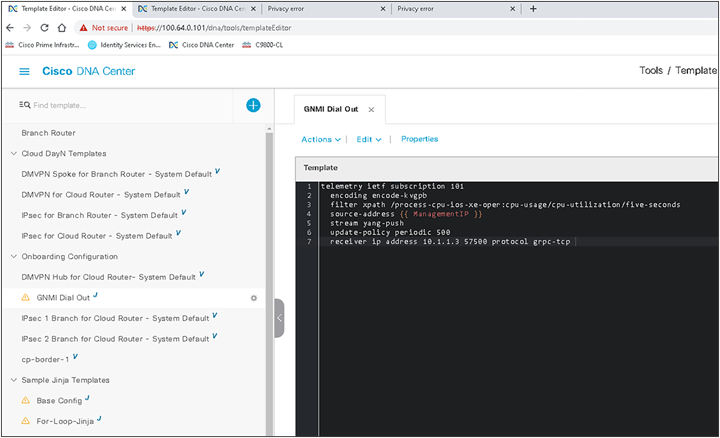Viewport: 720px width, 438px height.
Task: Open IPsec 1 Branch for Cloud Router template
Action: pyautogui.click(x=115, y=318)
